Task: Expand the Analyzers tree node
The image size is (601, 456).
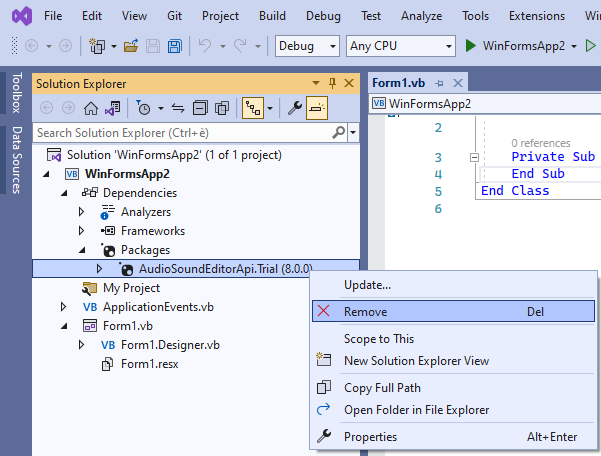Action: coord(83,212)
